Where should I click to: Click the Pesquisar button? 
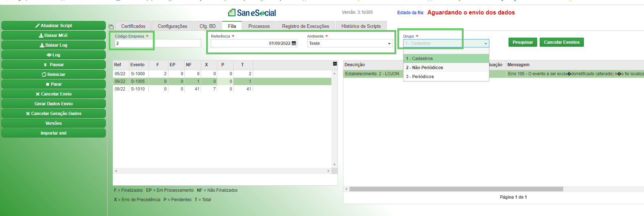click(x=523, y=42)
